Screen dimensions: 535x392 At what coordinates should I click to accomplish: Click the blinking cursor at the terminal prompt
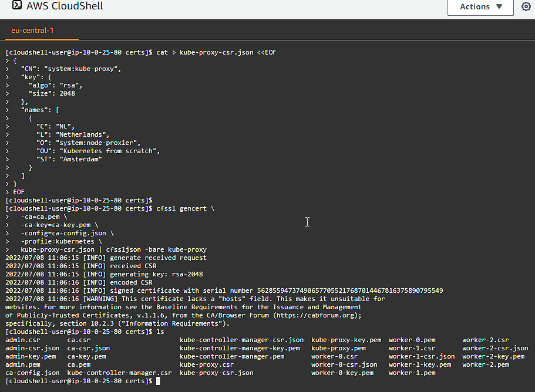(x=157, y=380)
